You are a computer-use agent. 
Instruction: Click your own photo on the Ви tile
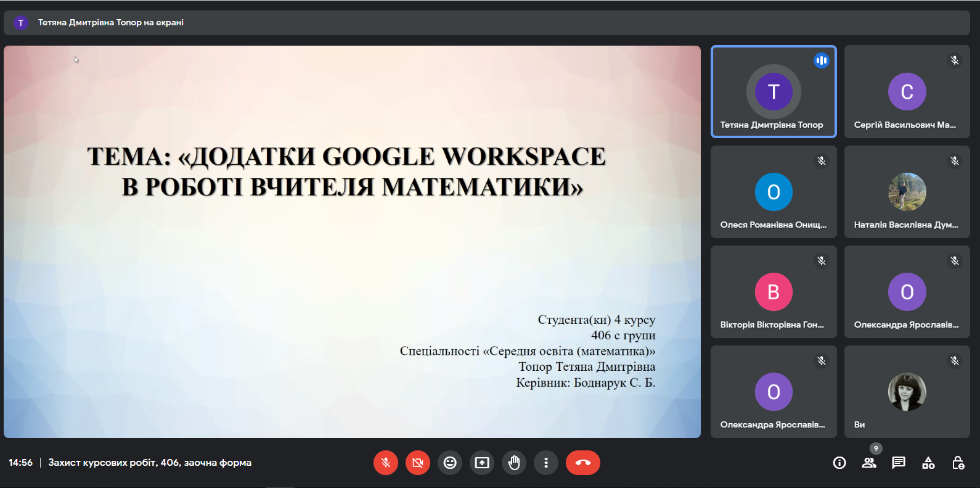tap(907, 392)
